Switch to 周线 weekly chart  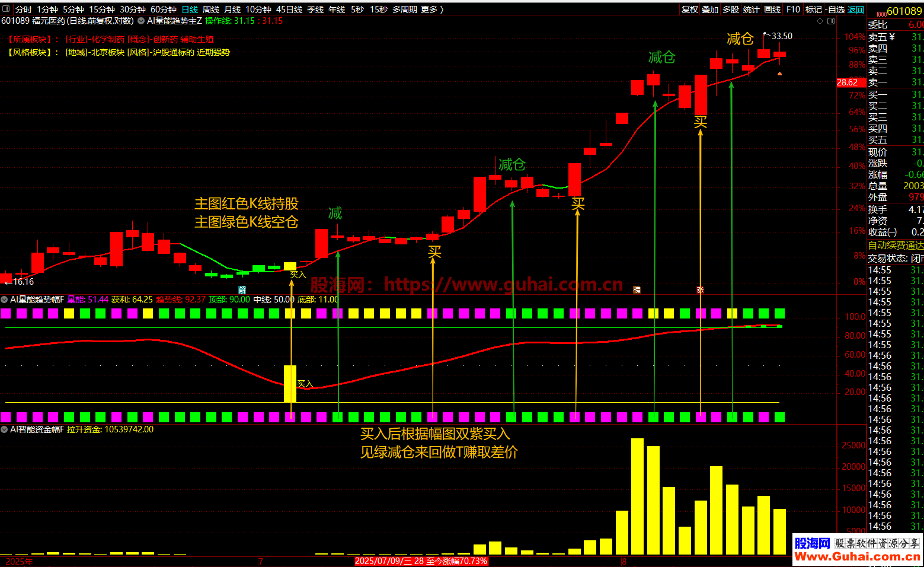click(211, 9)
